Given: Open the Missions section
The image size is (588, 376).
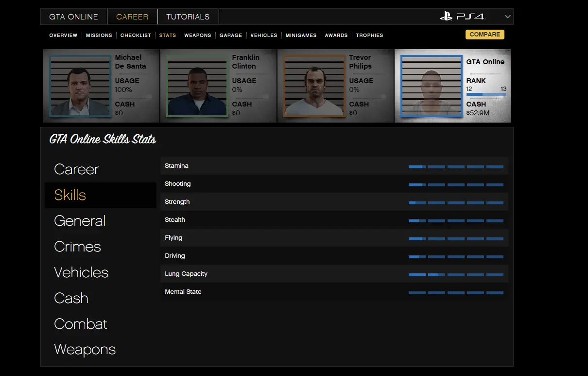Looking at the screenshot, I should (x=99, y=36).
